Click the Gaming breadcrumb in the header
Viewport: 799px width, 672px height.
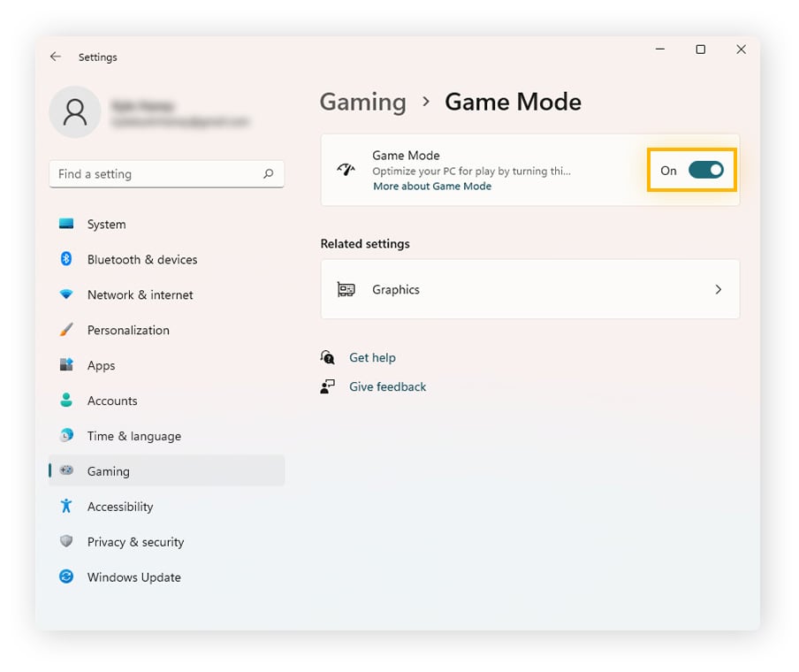click(362, 103)
